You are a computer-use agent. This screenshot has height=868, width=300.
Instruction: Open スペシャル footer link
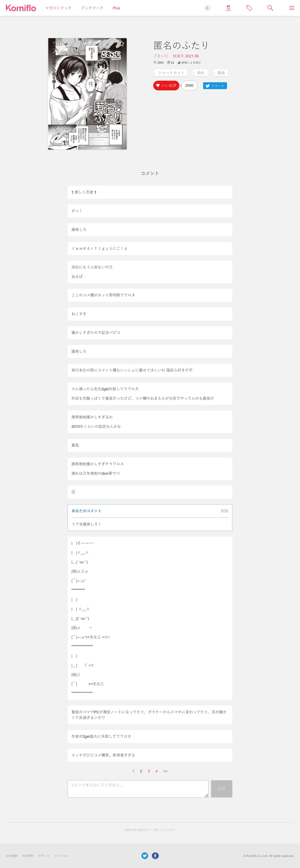click(61, 856)
